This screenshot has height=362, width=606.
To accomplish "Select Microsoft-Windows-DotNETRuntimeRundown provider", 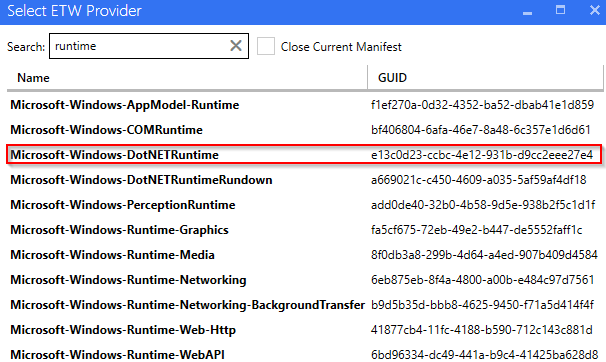I will (141, 180).
